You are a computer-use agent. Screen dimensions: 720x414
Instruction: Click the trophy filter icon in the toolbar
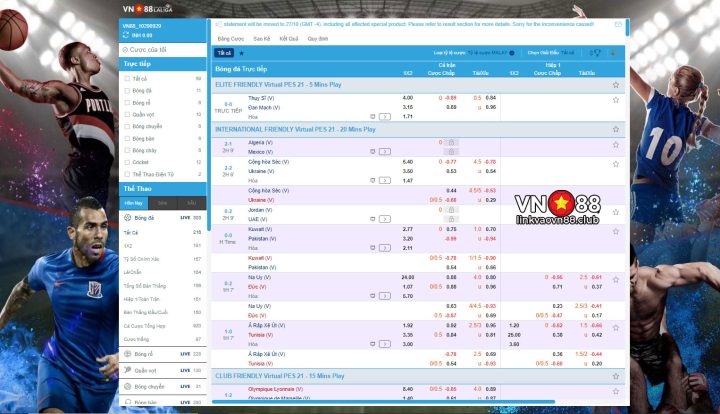(x=595, y=53)
